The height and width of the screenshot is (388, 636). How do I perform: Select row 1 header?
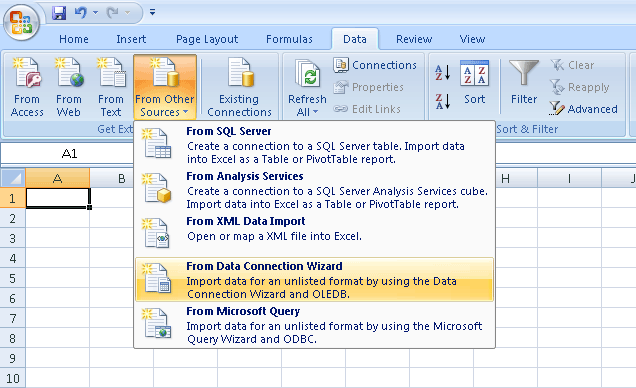click(x=13, y=198)
